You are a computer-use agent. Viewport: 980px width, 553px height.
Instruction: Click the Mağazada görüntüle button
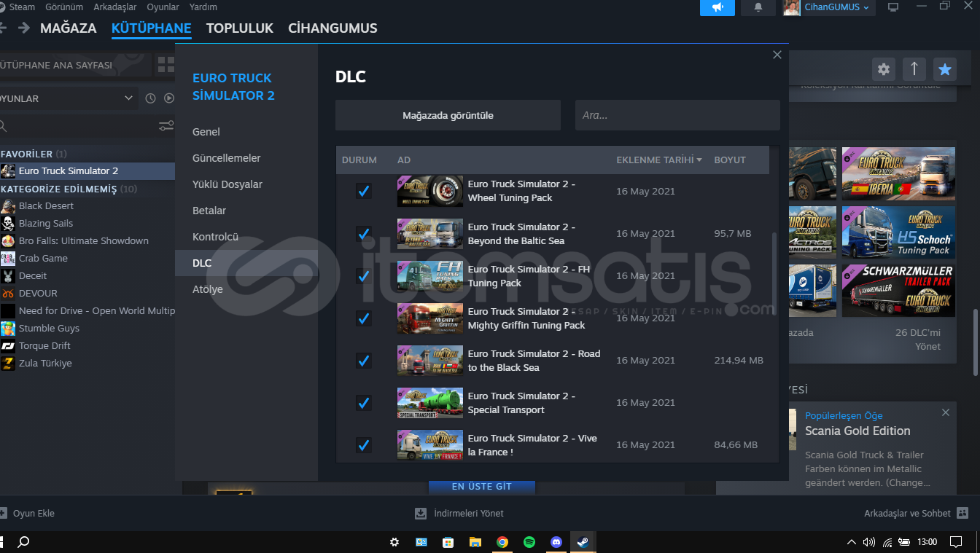click(448, 115)
